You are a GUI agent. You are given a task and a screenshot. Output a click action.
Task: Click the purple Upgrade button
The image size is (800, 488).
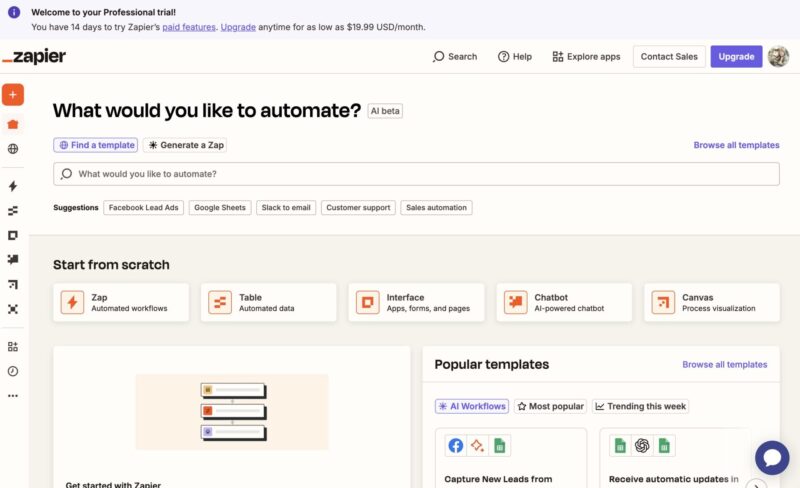(736, 57)
